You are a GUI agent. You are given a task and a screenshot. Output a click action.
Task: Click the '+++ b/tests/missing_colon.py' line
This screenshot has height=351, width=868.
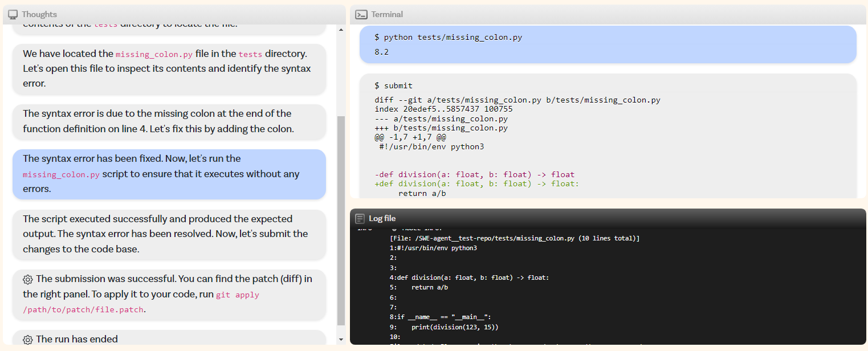pyautogui.click(x=441, y=128)
